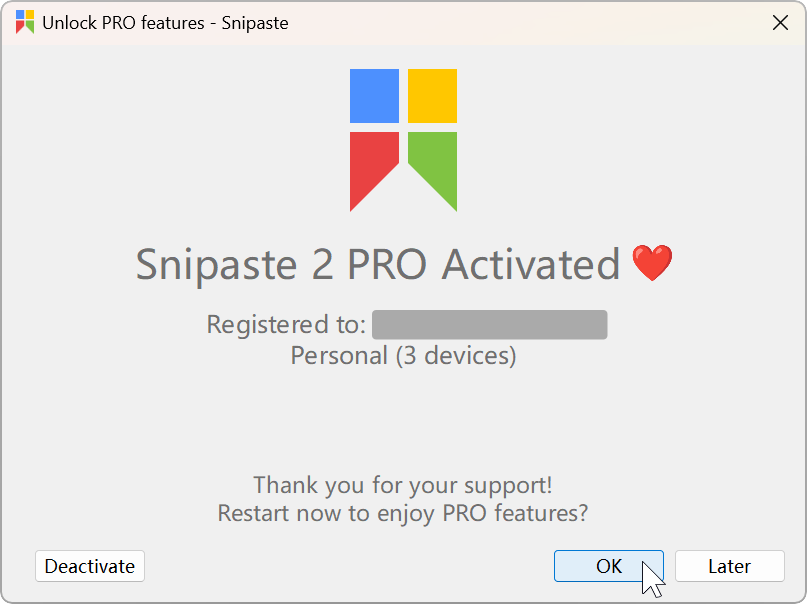Click the redacted registration name field
This screenshot has height=604, width=807.
[489, 324]
